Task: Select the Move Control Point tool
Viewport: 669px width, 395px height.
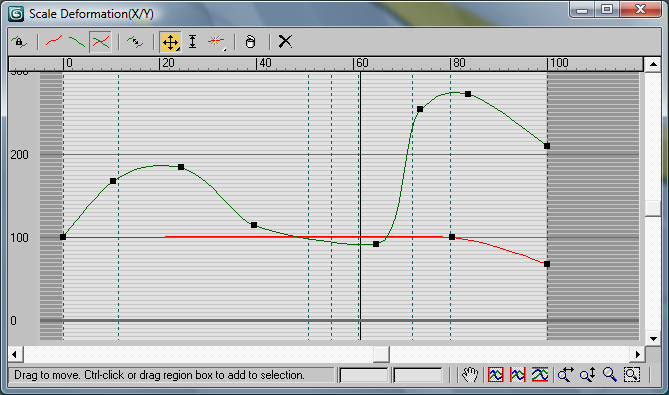Action: point(170,42)
